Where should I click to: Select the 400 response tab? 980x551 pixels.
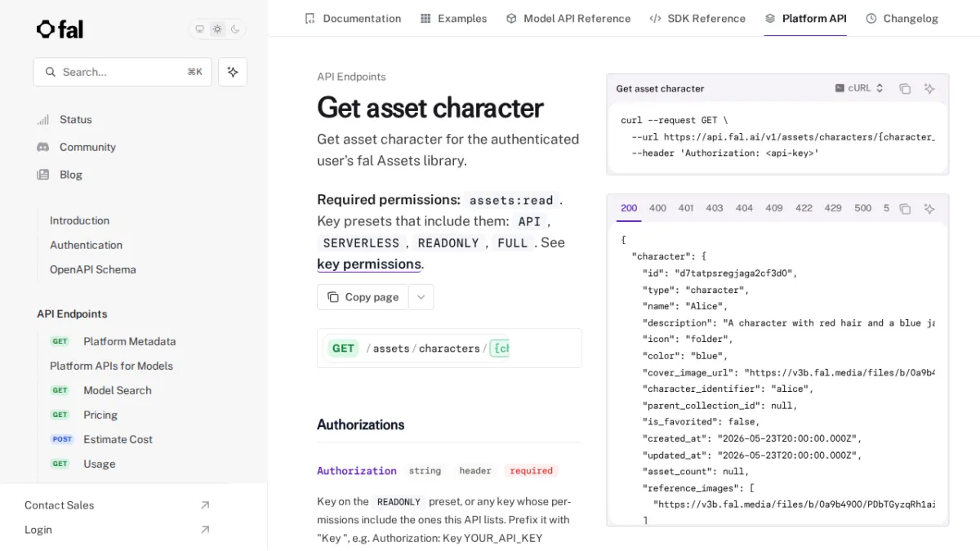[657, 208]
